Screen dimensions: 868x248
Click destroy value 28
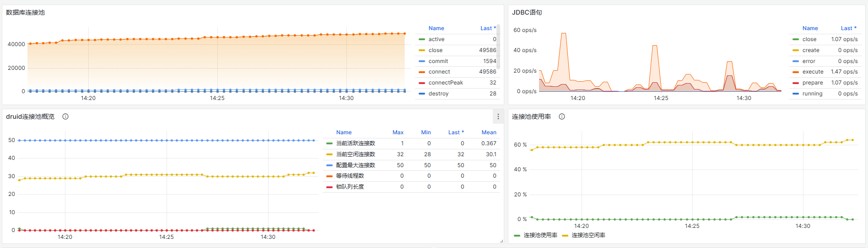pos(493,94)
